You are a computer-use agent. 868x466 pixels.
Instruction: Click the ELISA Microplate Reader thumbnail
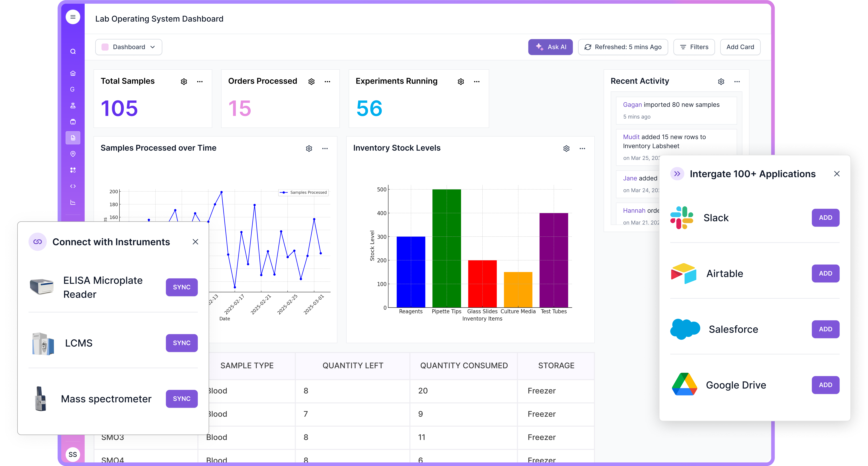pyautogui.click(x=42, y=287)
